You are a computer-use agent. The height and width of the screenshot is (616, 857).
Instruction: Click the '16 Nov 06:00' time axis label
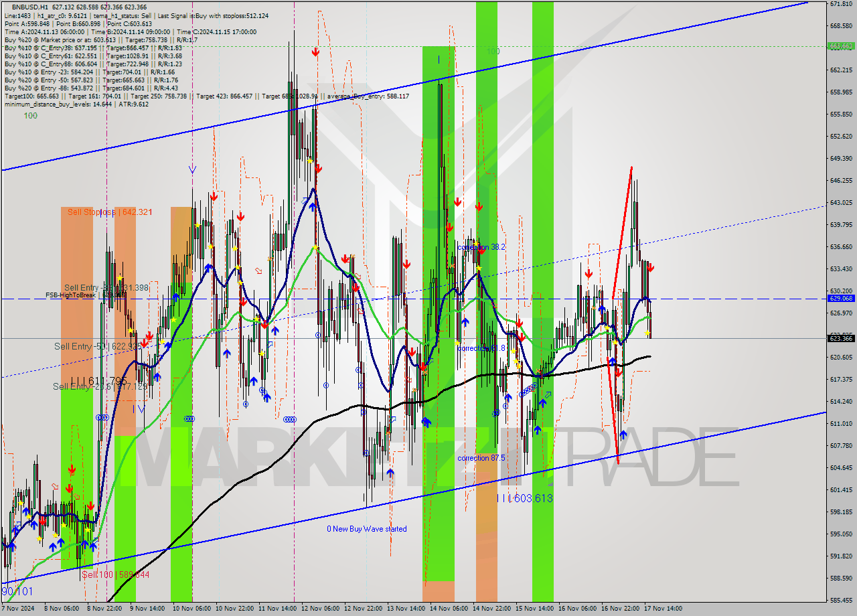[x=576, y=609]
